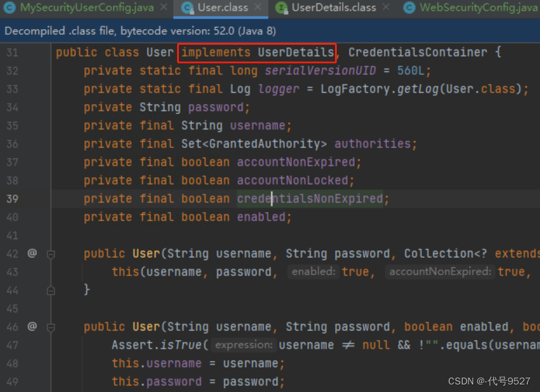Collapse the fold arrow at line 46
The width and height of the screenshot is (540, 392).
(51, 326)
